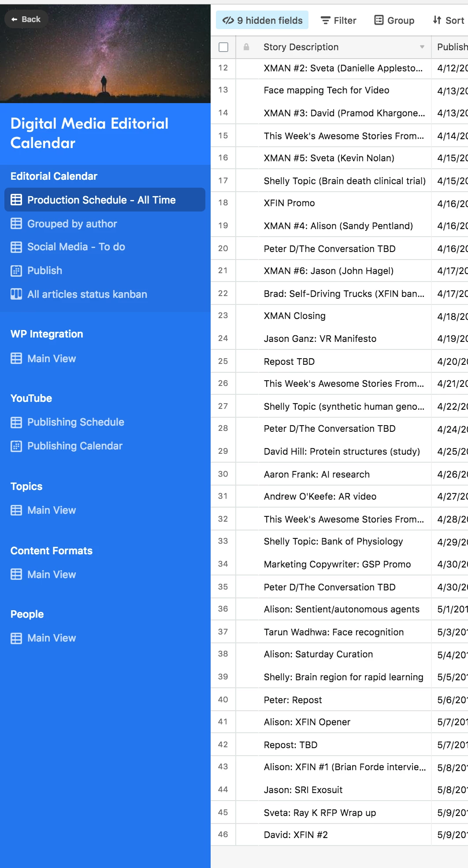Select 'Aaron Frank: AI research' cell
Viewport: 468px width, 868px height.
345,475
